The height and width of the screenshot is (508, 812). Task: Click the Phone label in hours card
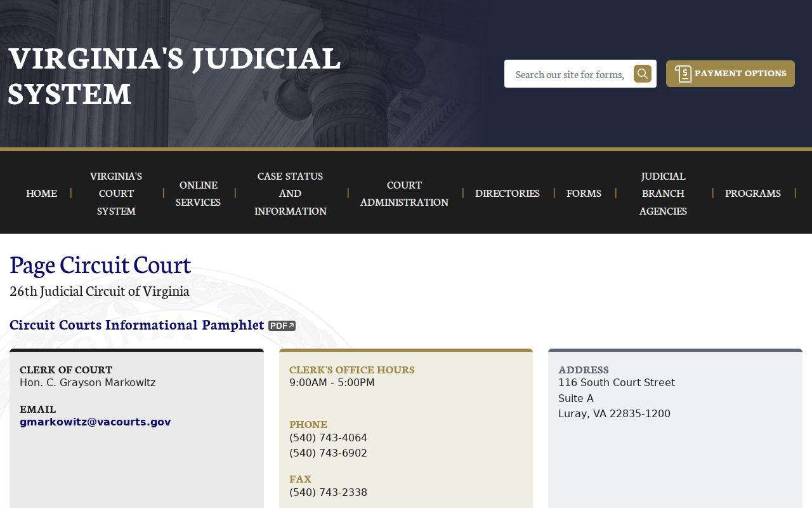coord(308,424)
